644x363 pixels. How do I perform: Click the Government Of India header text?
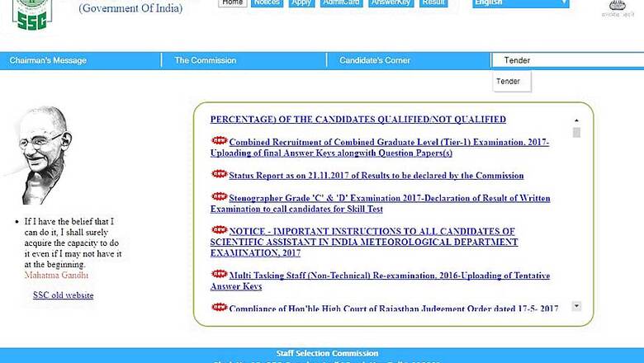[130, 8]
